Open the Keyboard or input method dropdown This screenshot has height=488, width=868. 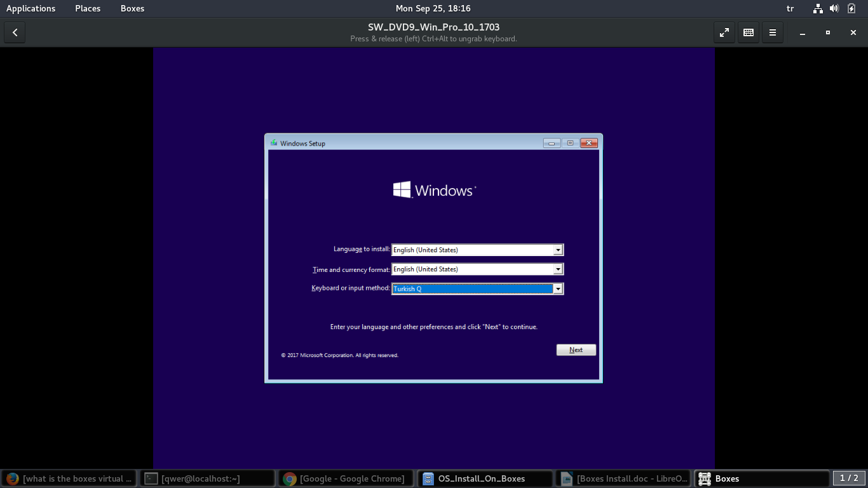coord(558,289)
